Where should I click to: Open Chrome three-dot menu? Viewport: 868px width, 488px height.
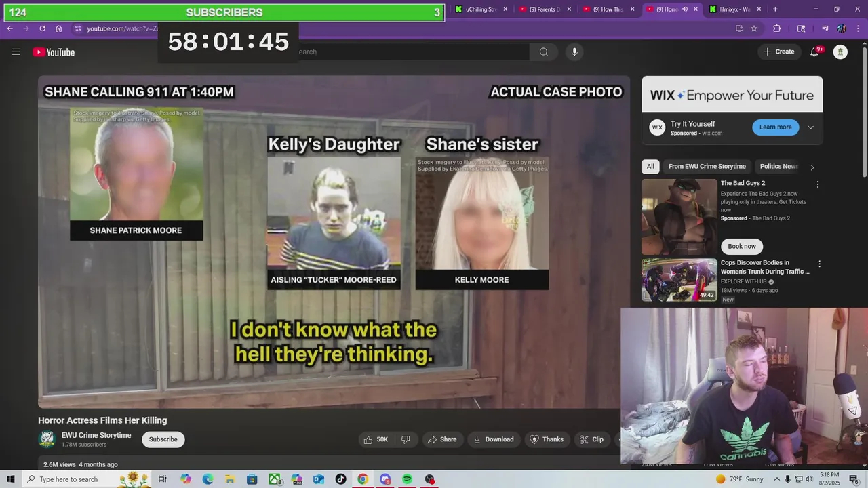(x=858, y=28)
